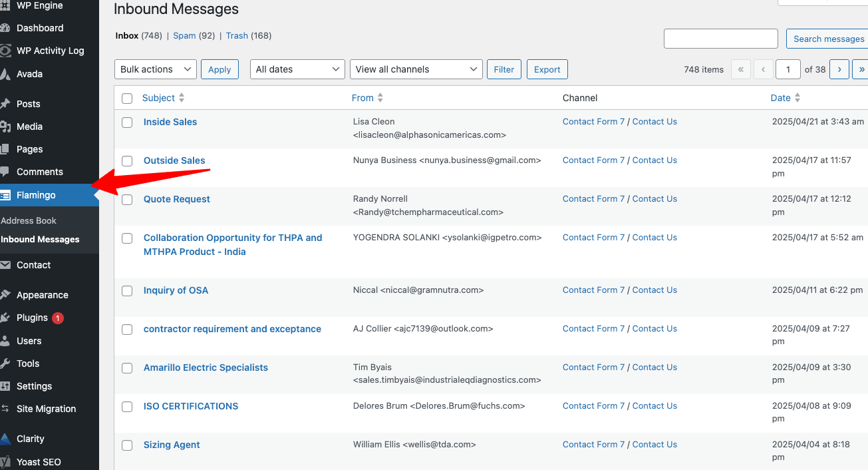
Task: Click the search messages text field
Action: (720, 39)
